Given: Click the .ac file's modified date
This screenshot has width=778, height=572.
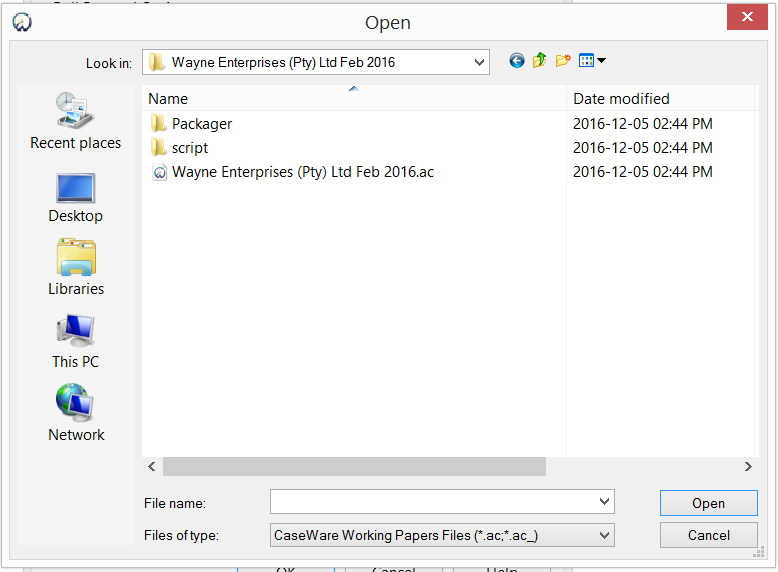Looking at the screenshot, I should 643,172.
